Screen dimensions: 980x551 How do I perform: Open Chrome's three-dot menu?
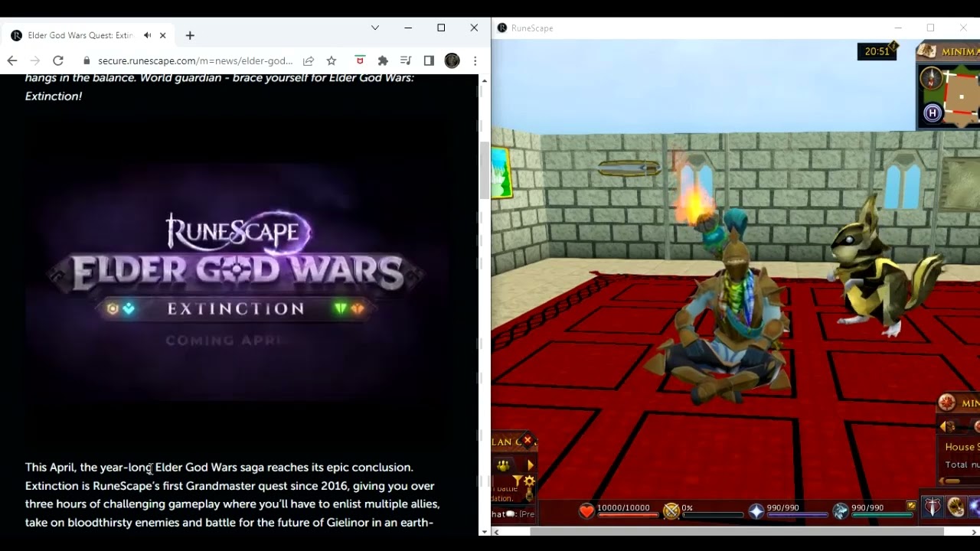(475, 60)
